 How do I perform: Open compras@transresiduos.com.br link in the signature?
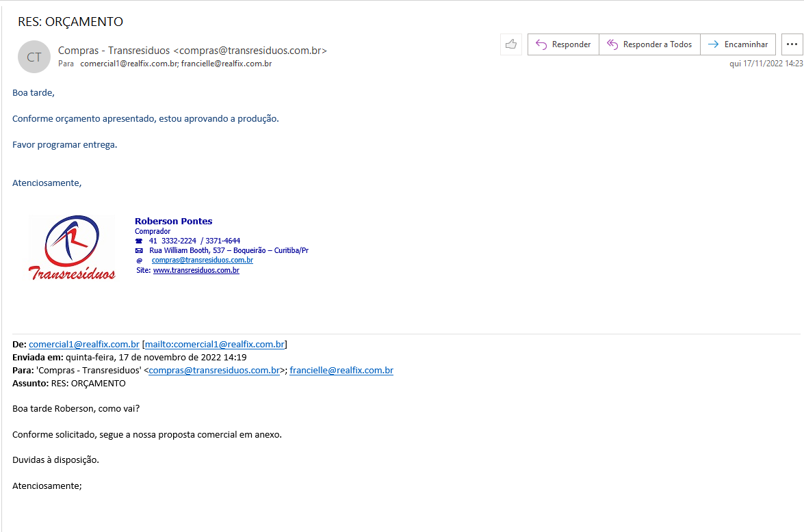pos(202,260)
